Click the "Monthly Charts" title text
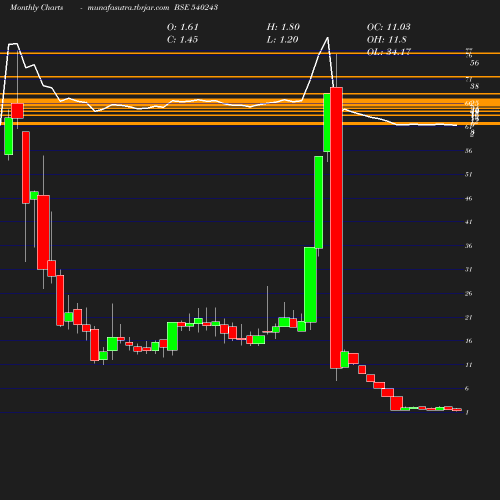This screenshot has width=500, height=500. tap(36, 7)
